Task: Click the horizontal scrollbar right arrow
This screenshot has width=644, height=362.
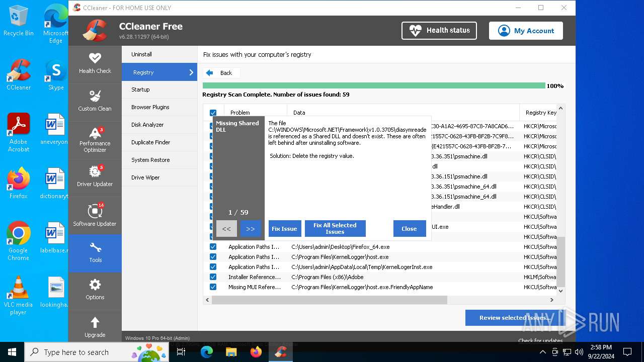Action: click(x=552, y=300)
